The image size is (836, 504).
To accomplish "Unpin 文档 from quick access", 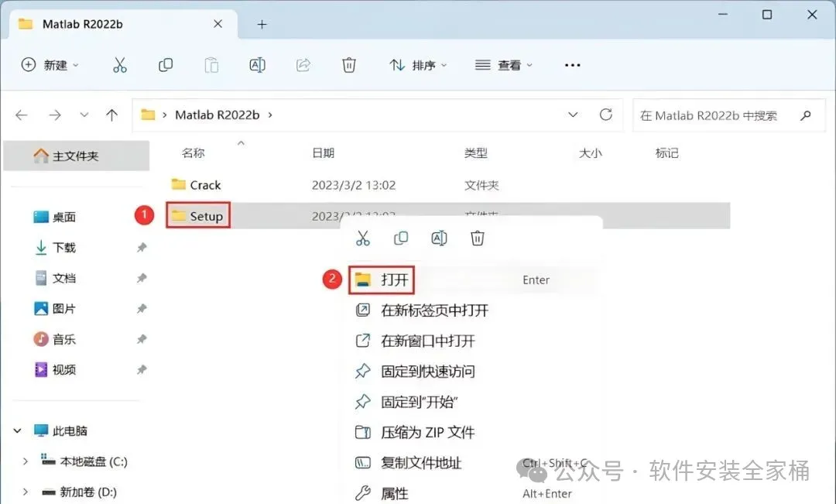I will coord(142,278).
